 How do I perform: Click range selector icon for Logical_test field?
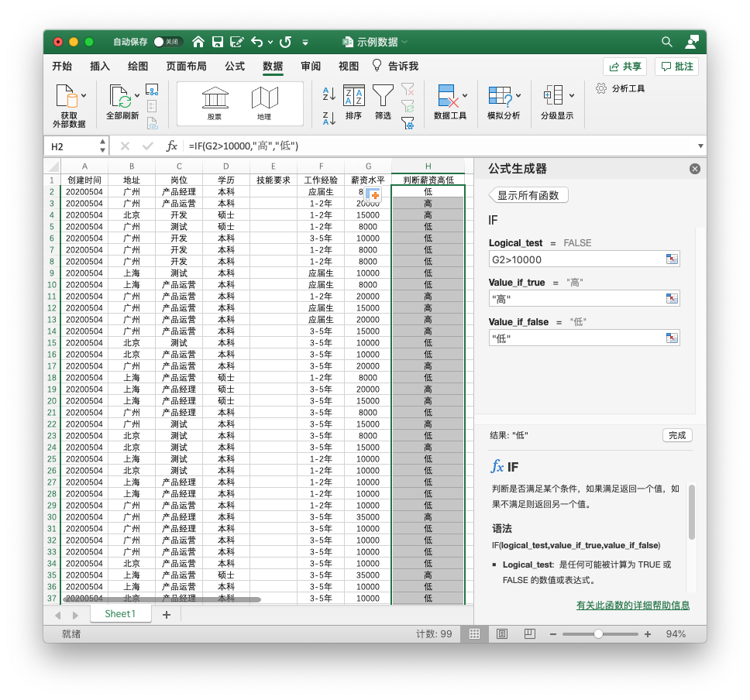click(x=672, y=259)
